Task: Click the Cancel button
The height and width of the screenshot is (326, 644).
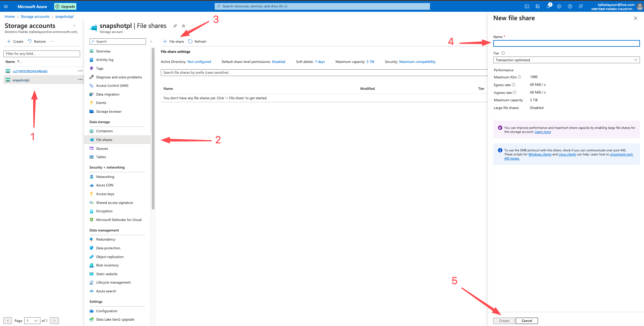Action: pos(527,321)
